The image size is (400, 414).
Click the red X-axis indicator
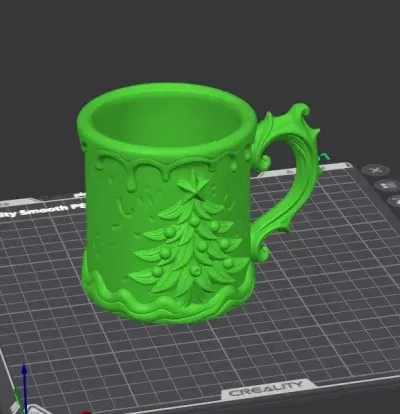85,412
